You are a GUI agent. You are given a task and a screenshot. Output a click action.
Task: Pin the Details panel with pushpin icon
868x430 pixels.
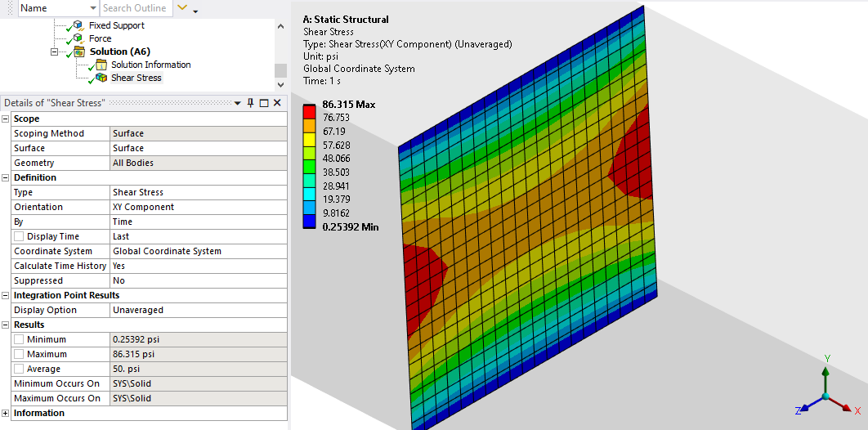pyautogui.click(x=250, y=103)
